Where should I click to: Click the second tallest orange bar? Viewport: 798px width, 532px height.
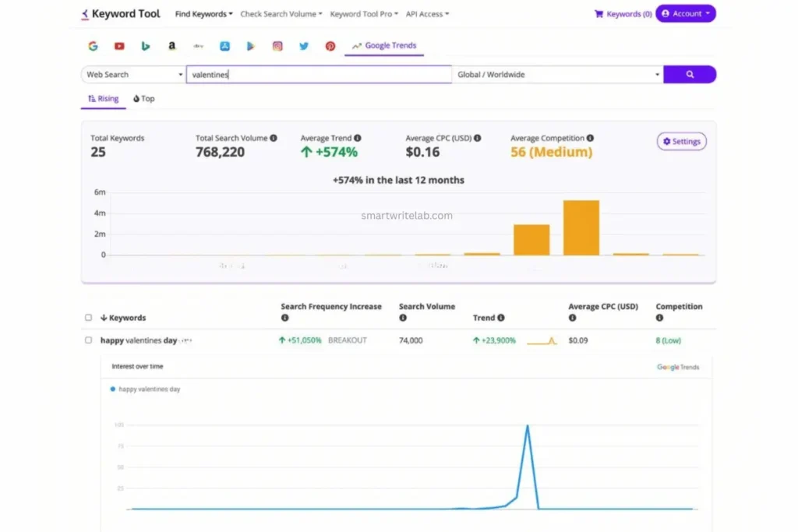[531, 240]
